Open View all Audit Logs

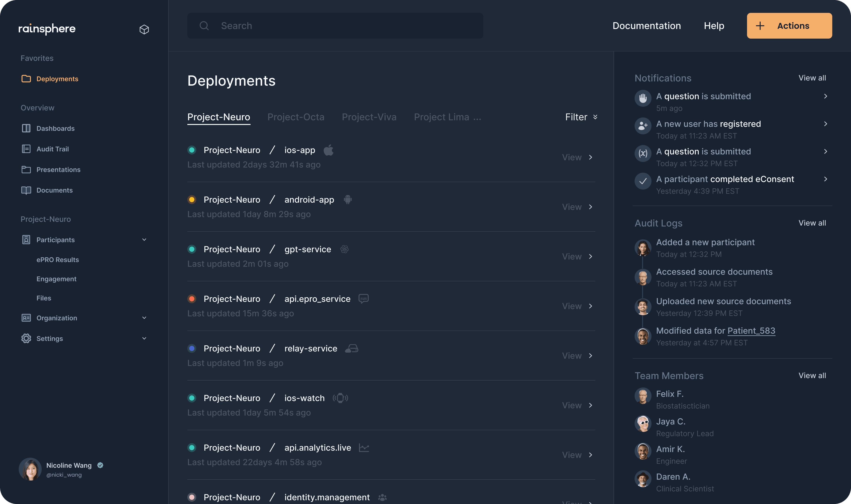(x=812, y=223)
